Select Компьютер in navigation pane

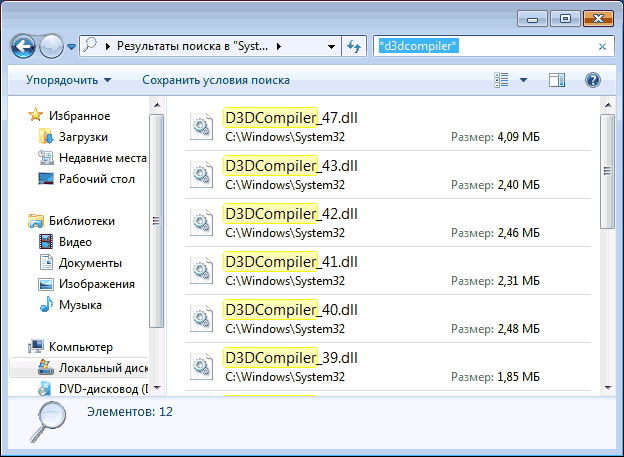coord(81,347)
